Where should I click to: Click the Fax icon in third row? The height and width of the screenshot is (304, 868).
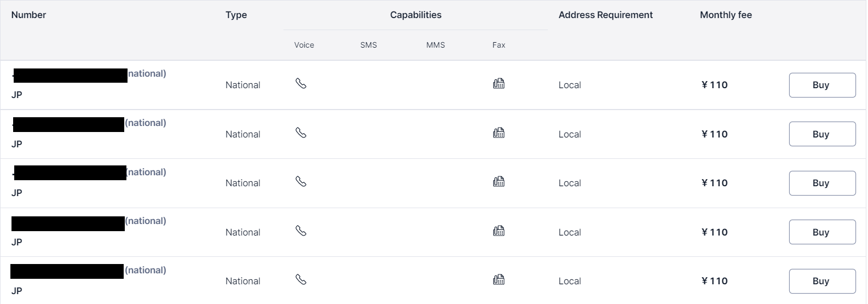tap(499, 181)
